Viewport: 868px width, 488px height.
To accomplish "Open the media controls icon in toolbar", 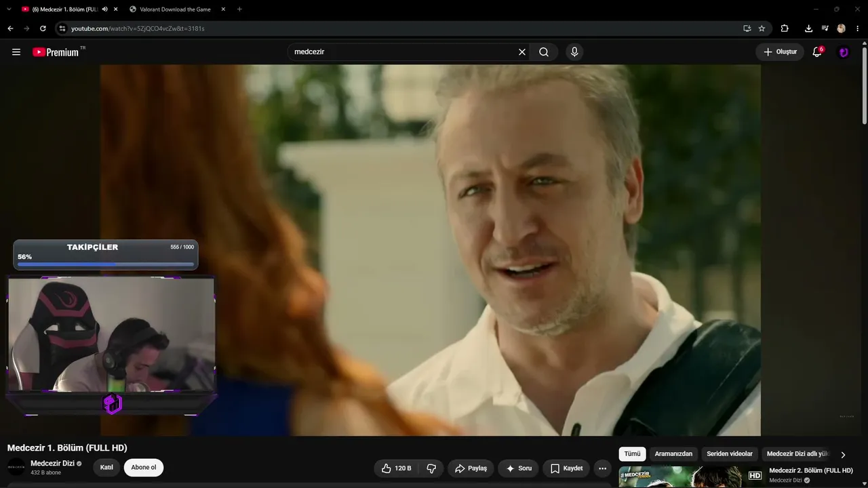I will pos(825,28).
